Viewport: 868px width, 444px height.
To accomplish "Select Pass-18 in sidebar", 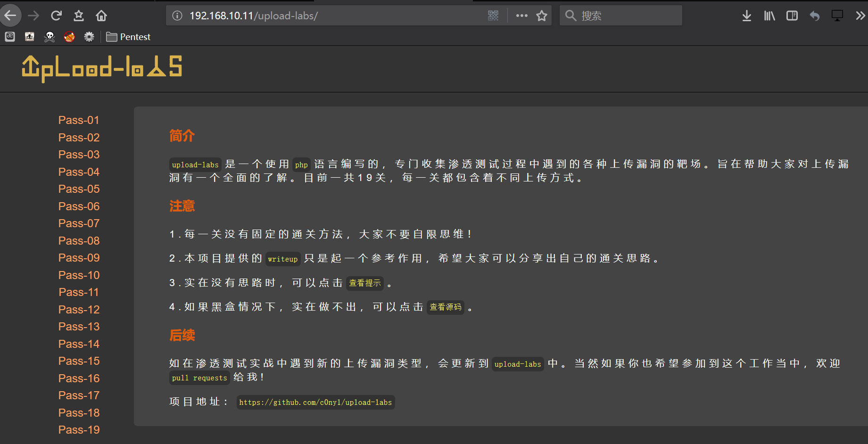I will [x=79, y=413].
